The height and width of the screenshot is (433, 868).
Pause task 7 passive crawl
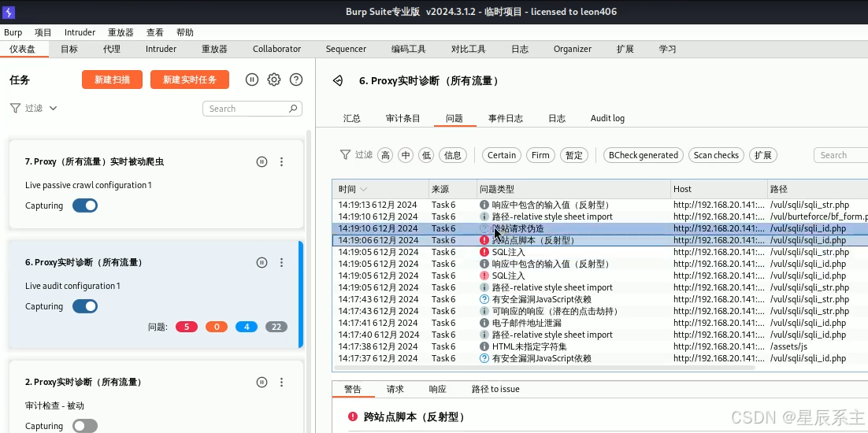point(262,161)
